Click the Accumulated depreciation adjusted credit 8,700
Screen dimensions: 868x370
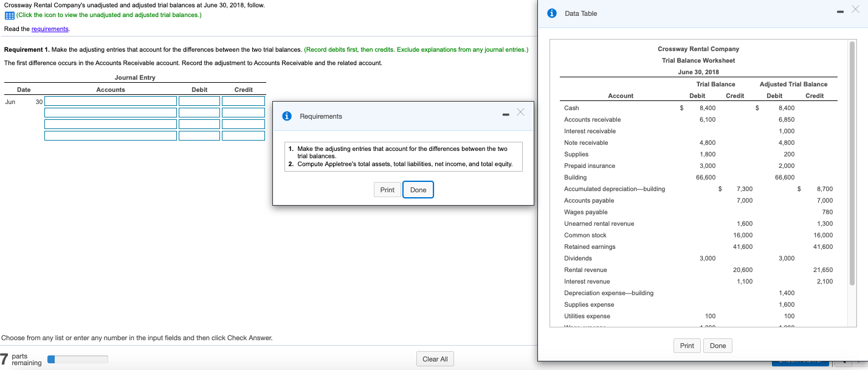[824, 189]
